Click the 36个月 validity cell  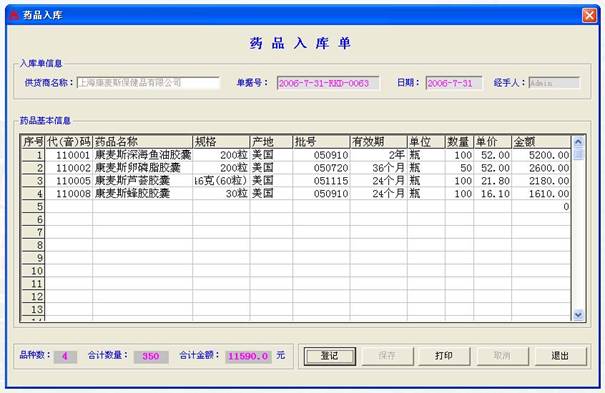(x=378, y=168)
